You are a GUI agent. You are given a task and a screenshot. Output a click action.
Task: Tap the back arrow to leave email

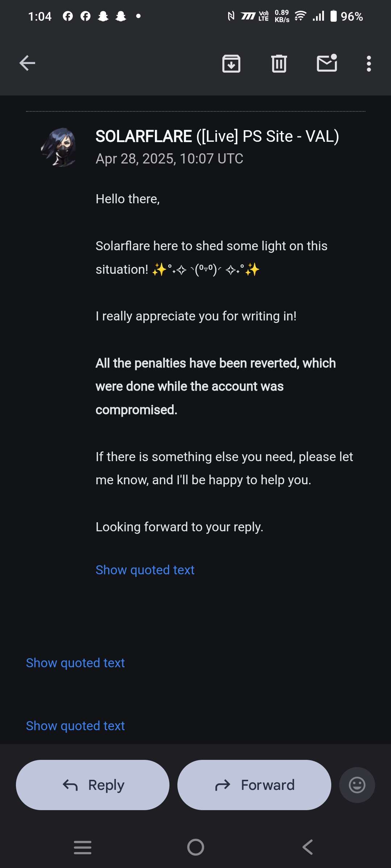(27, 63)
